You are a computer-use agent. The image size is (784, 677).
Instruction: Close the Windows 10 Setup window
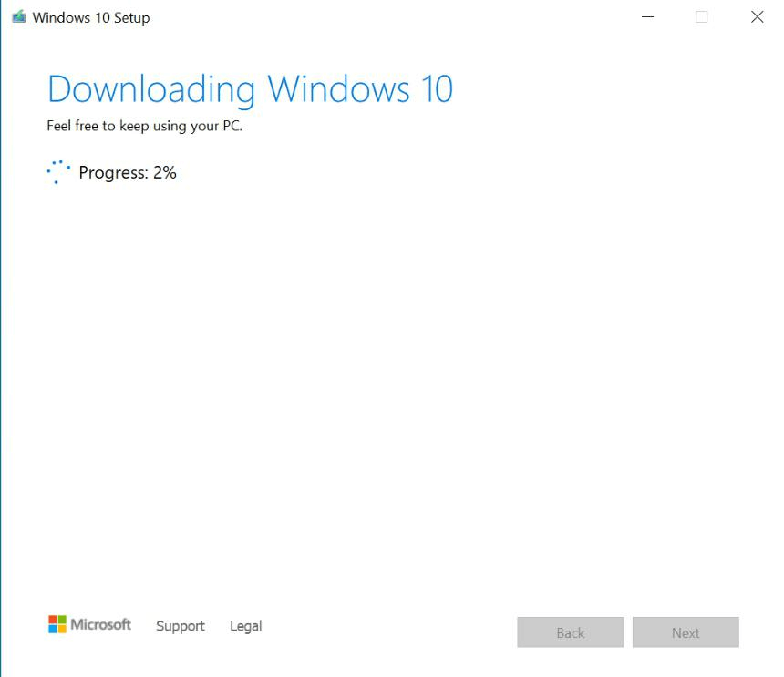pos(757,17)
